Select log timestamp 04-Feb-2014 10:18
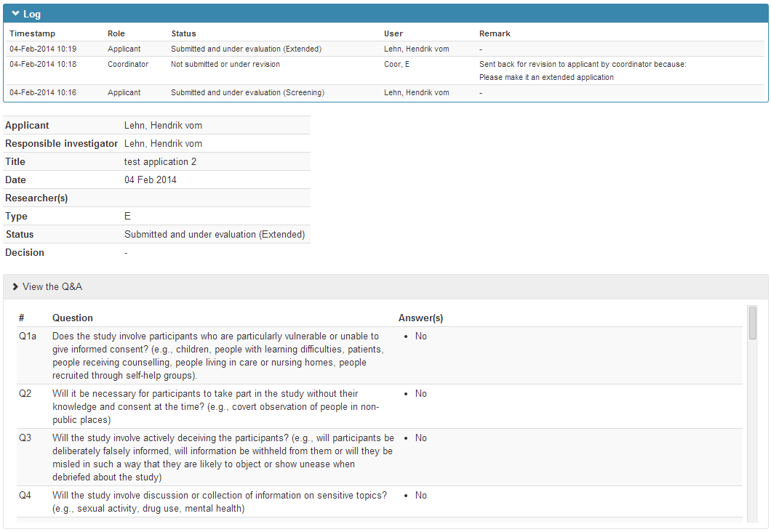Screen dimensions: 771x532 click(x=43, y=64)
